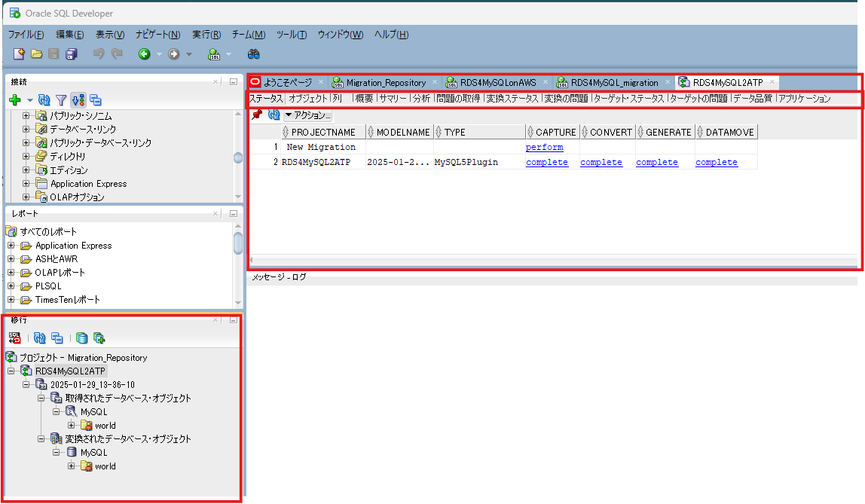Expand ASHとAWR reports folder
865x504 pixels.
click(11, 258)
